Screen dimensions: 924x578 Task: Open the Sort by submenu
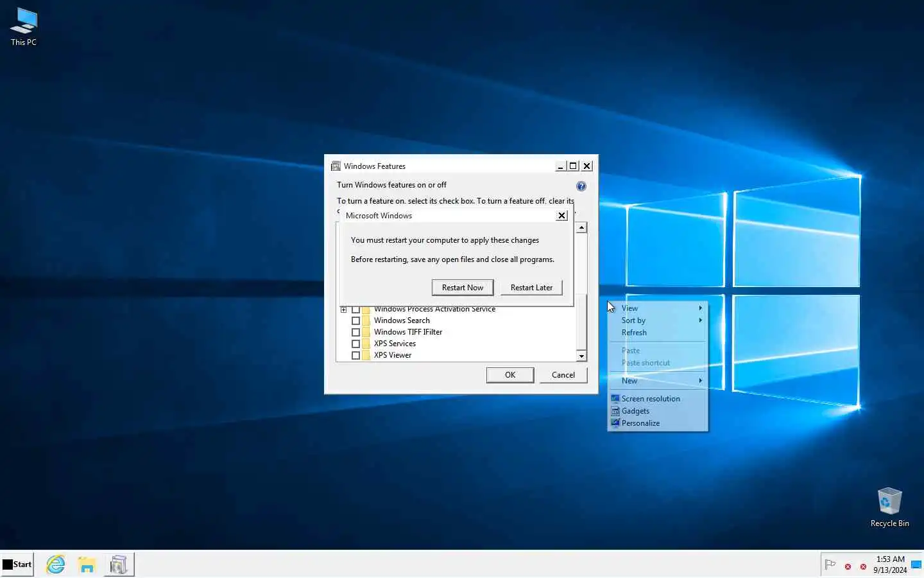point(658,320)
